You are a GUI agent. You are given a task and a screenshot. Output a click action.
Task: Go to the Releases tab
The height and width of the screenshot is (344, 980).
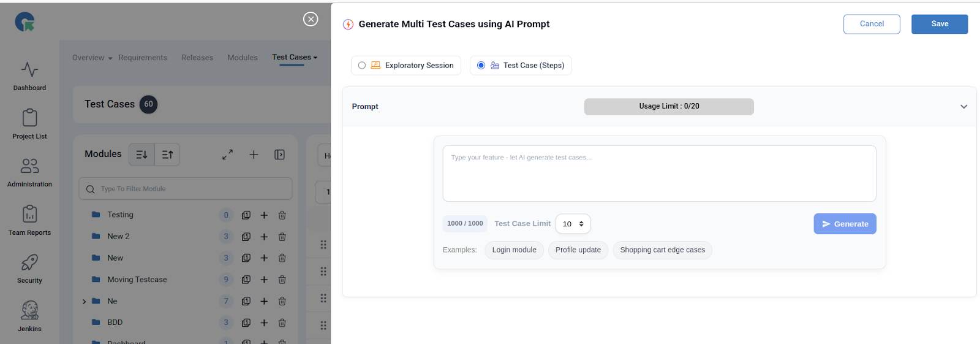pos(197,58)
